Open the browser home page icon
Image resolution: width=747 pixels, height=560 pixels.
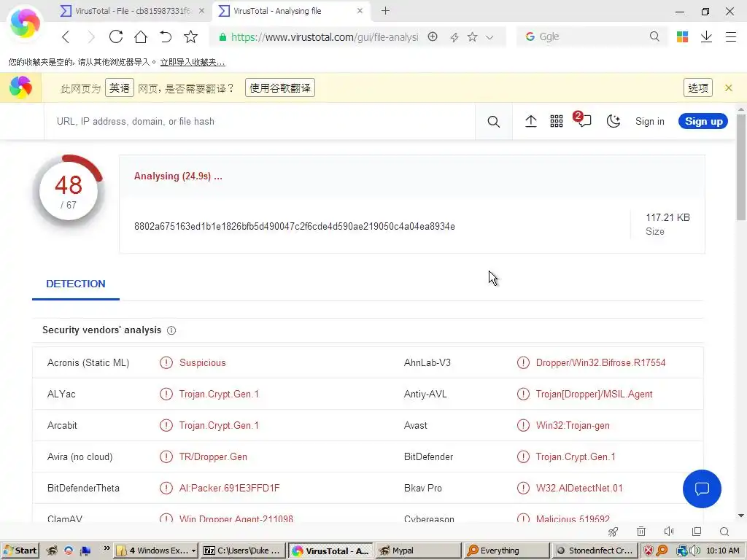[141, 36]
